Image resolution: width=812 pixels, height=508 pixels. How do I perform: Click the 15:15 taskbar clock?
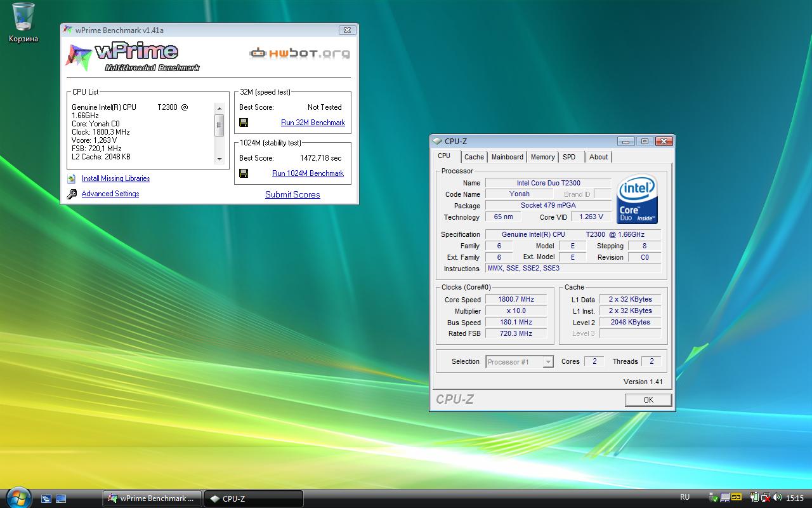point(795,498)
